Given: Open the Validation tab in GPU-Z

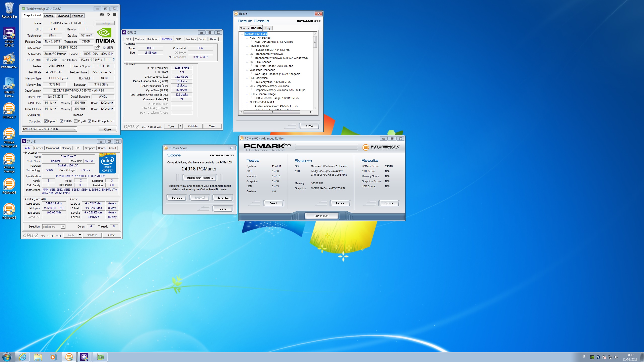Looking at the screenshot, I should click(x=77, y=16).
